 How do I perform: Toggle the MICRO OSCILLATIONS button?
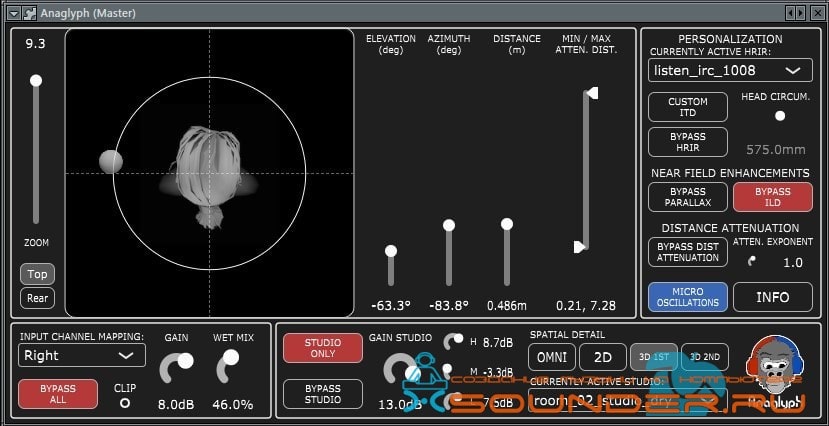[688, 297]
